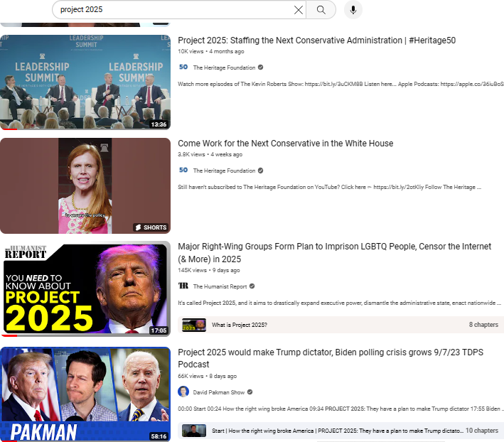Open 'Come Work for the Next Conservative' video title

286,144
